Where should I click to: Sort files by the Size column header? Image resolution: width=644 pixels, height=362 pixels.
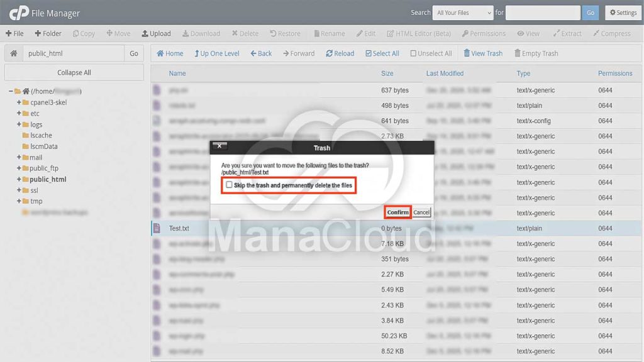click(387, 74)
